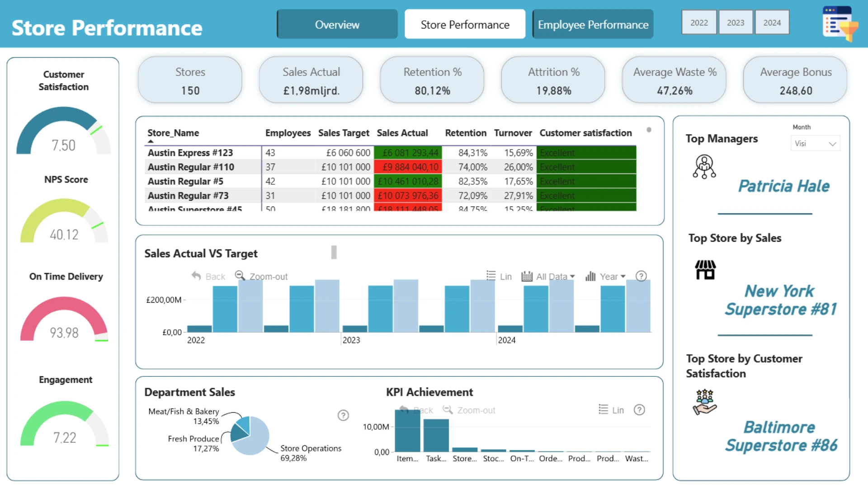
Task: Click the filter report icon in header
Action: pyautogui.click(x=839, y=23)
